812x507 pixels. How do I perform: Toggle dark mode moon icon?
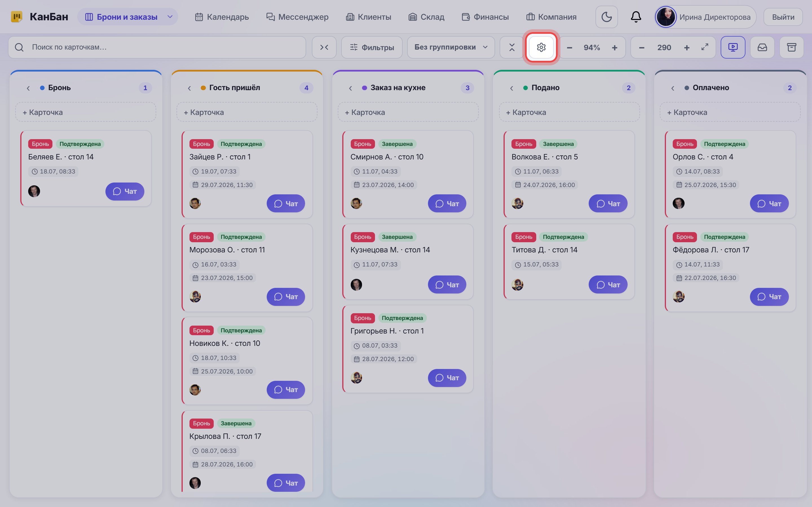tap(606, 17)
